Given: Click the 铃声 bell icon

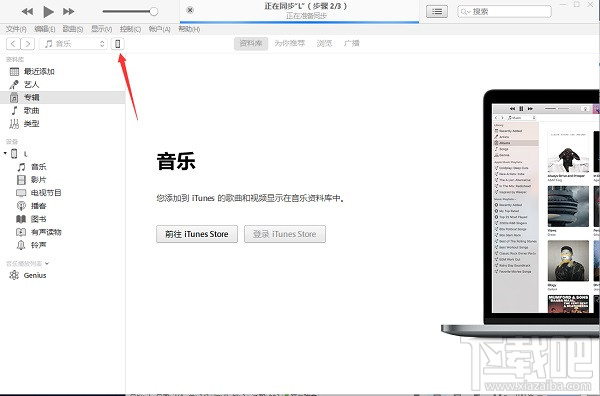Looking at the screenshot, I should tap(21, 245).
